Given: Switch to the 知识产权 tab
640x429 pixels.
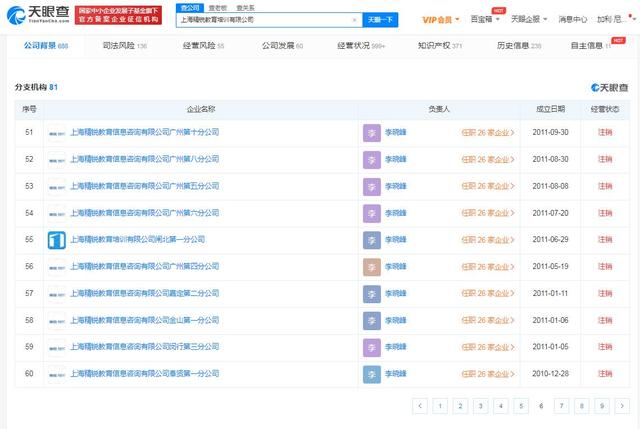Looking at the screenshot, I should coord(440,46).
